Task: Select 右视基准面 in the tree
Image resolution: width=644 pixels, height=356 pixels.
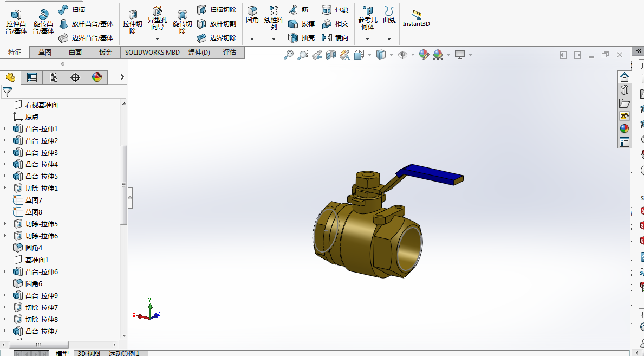Action: [x=42, y=105]
